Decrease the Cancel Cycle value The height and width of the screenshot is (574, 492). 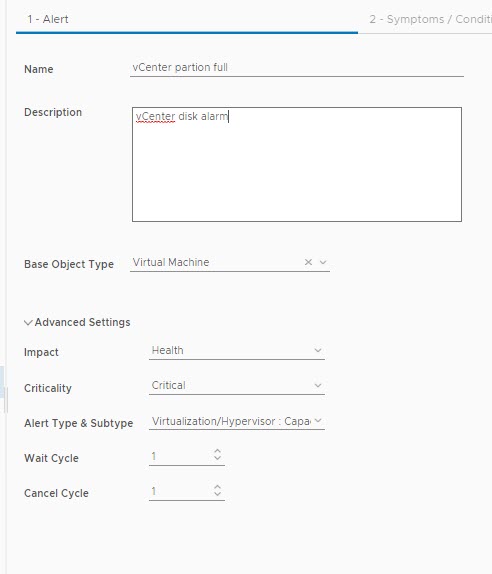click(x=217, y=493)
